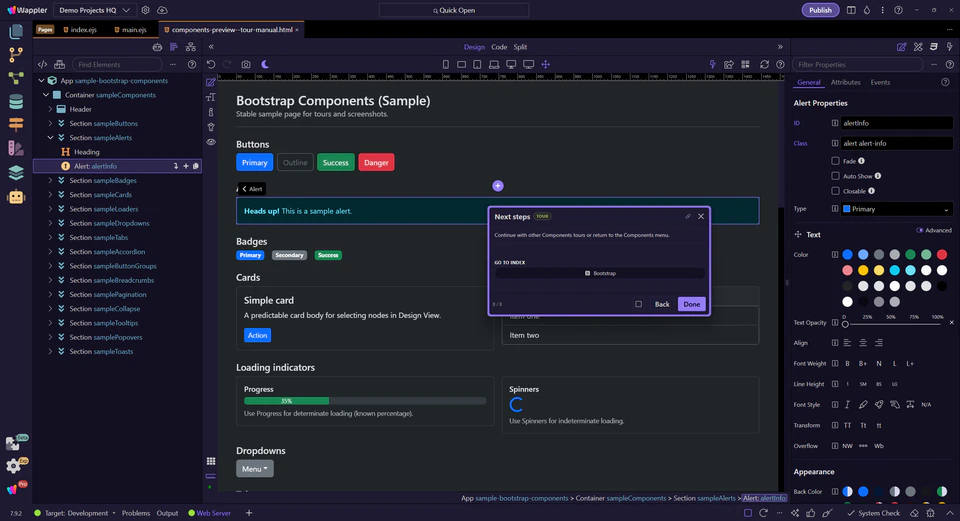Tick the checkbox in Next steps tour dialog
The image size is (960, 521).
point(639,304)
